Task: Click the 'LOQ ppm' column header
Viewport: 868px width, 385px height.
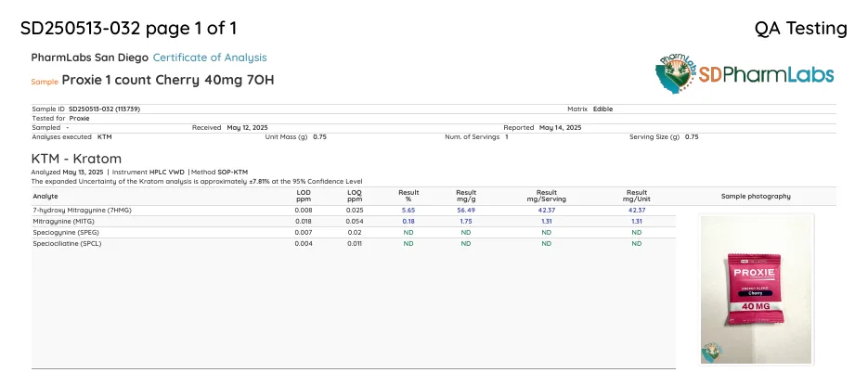Action: [354, 196]
